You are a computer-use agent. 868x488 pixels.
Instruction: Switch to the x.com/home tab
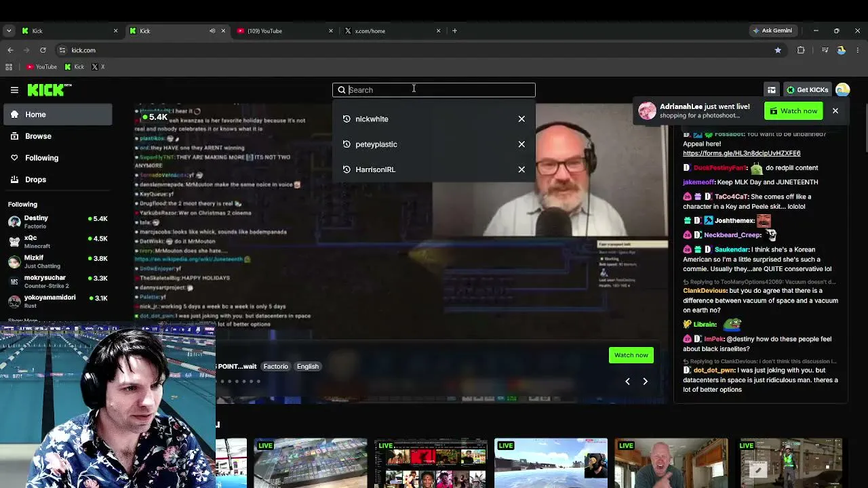(x=392, y=30)
